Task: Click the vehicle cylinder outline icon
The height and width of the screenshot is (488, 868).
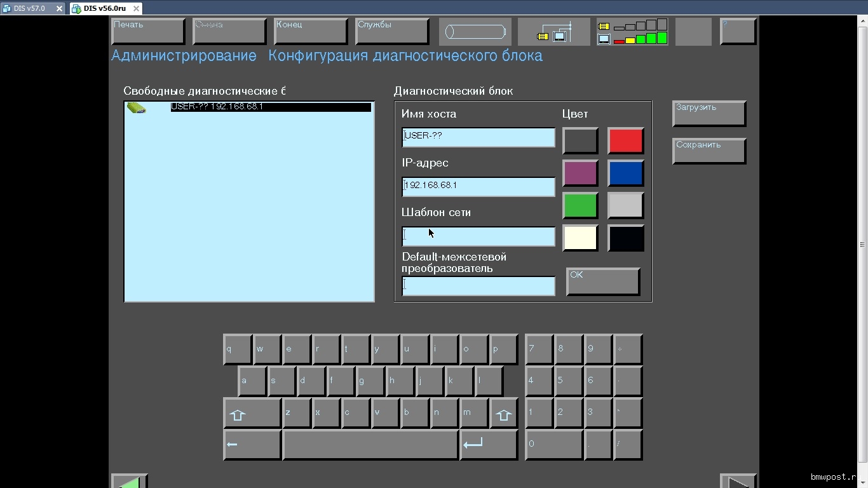Action: click(475, 32)
